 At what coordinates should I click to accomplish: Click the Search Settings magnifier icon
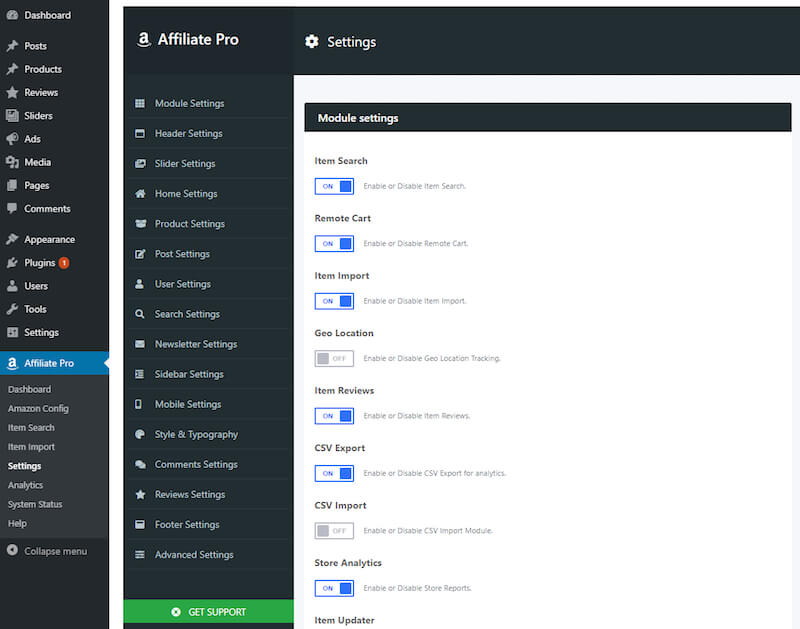[140, 314]
